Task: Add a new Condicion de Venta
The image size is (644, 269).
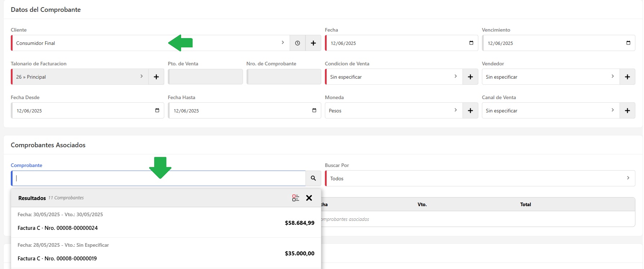Action: (470, 77)
